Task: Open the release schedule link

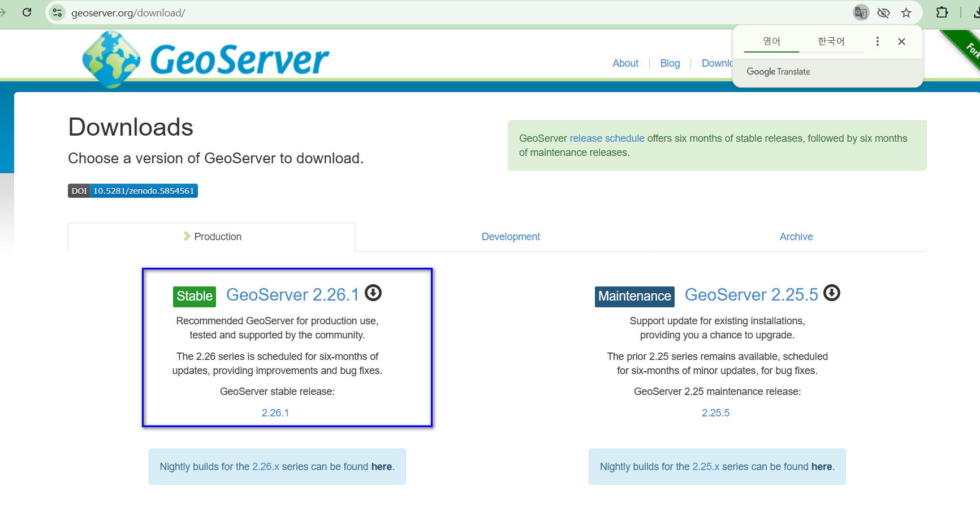Action: point(607,138)
